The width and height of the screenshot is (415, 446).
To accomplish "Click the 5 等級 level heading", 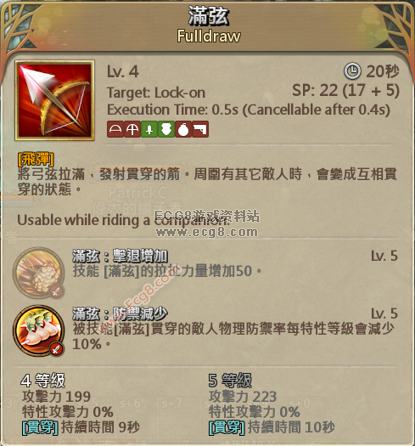I will coord(230,380).
